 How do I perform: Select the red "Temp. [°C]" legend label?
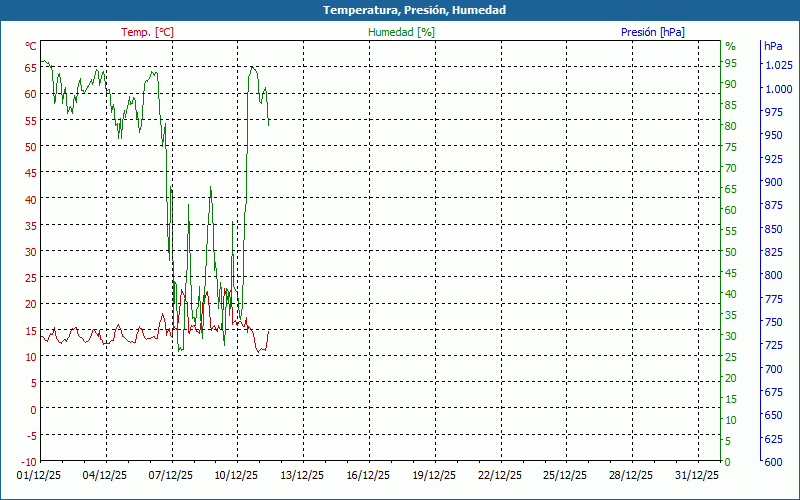pyautogui.click(x=147, y=32)
